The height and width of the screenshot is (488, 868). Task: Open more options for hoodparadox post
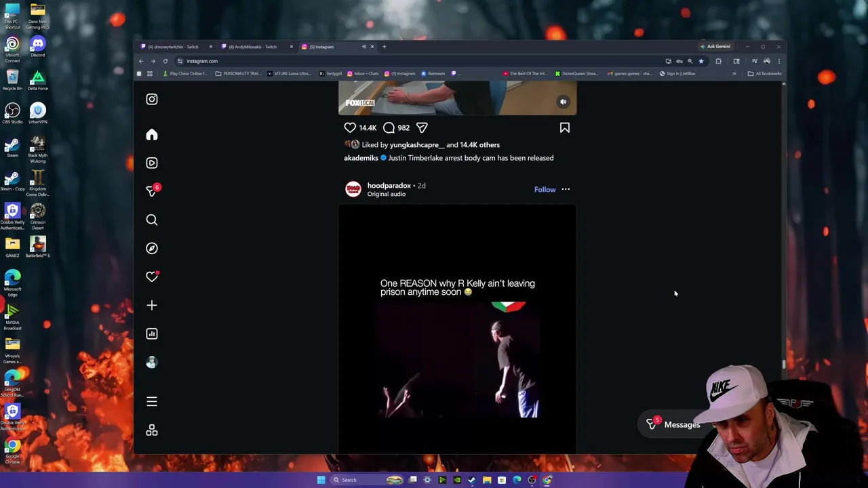(x=566, y=190)
